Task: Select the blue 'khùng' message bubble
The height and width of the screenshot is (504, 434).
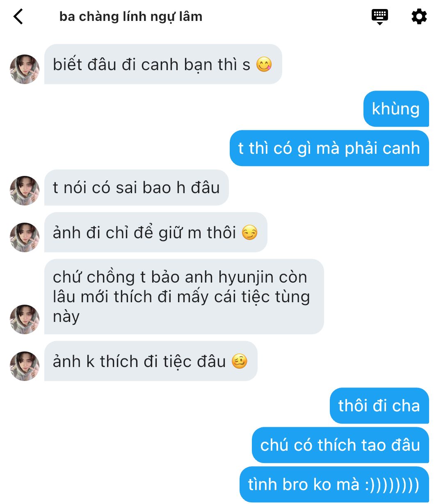Action: click(396, 109)
